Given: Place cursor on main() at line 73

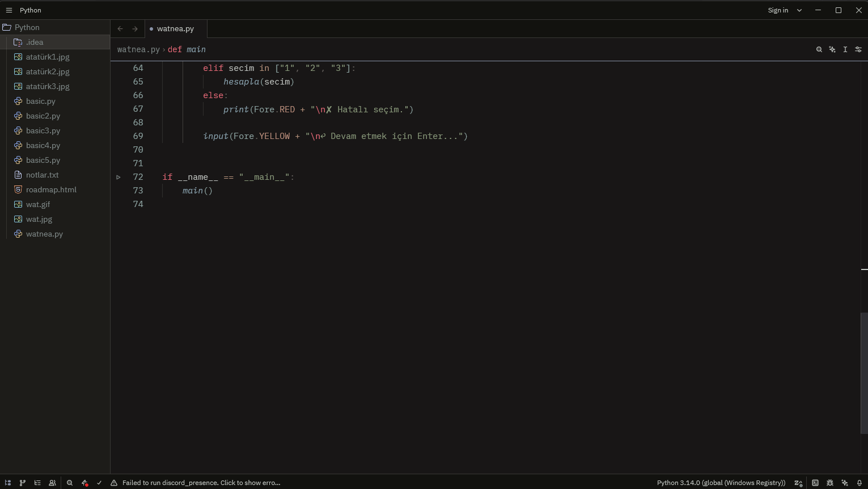Looking at the screenshot, I should (197, 191).
